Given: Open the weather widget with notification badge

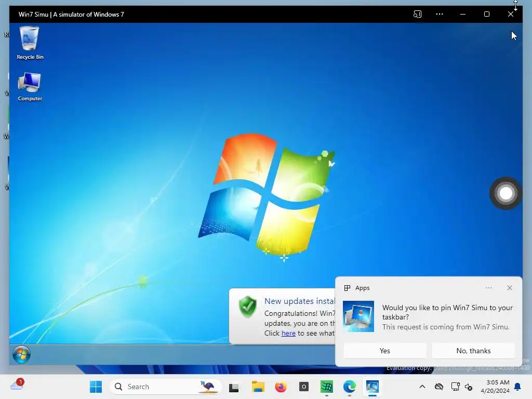Looking at the screenshot, I should [x=17, y=385].
